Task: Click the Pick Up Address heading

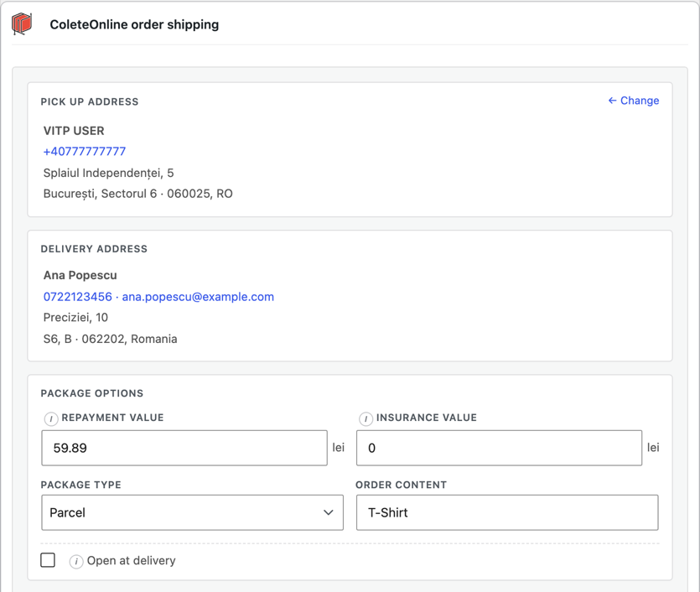Action: tap(90, 101)
